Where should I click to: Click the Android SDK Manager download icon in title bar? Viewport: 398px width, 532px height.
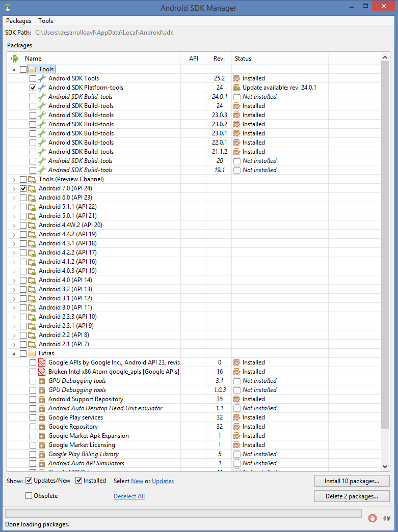(x=8, y=8)
